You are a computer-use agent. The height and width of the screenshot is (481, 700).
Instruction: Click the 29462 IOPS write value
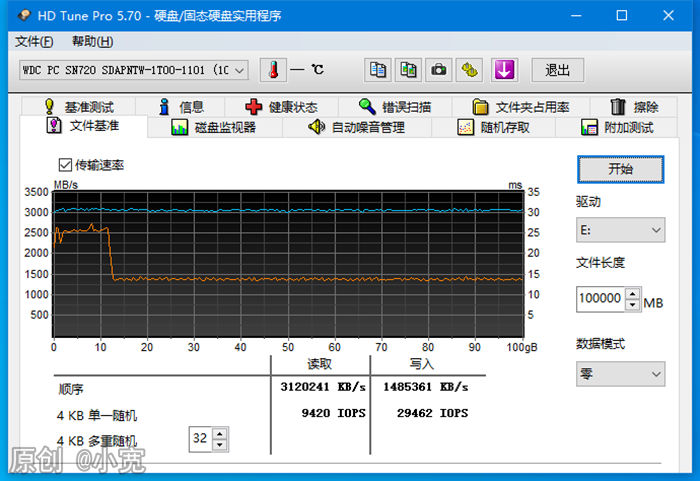coord(432,413)
